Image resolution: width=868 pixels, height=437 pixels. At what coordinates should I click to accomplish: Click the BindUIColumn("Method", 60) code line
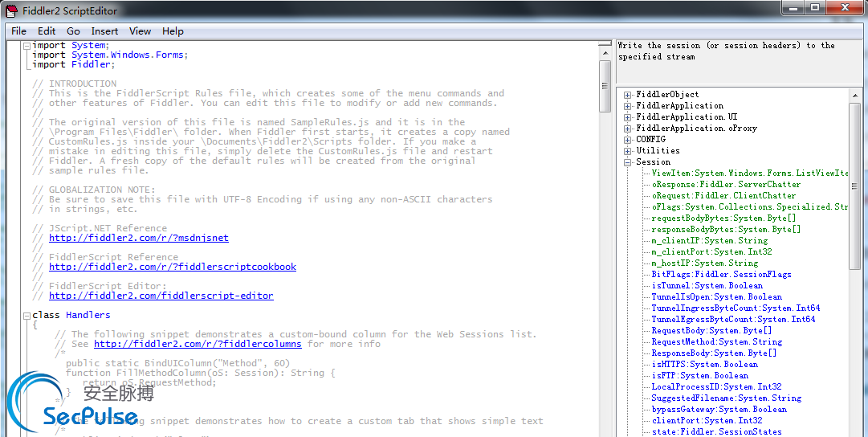(177, 363)
